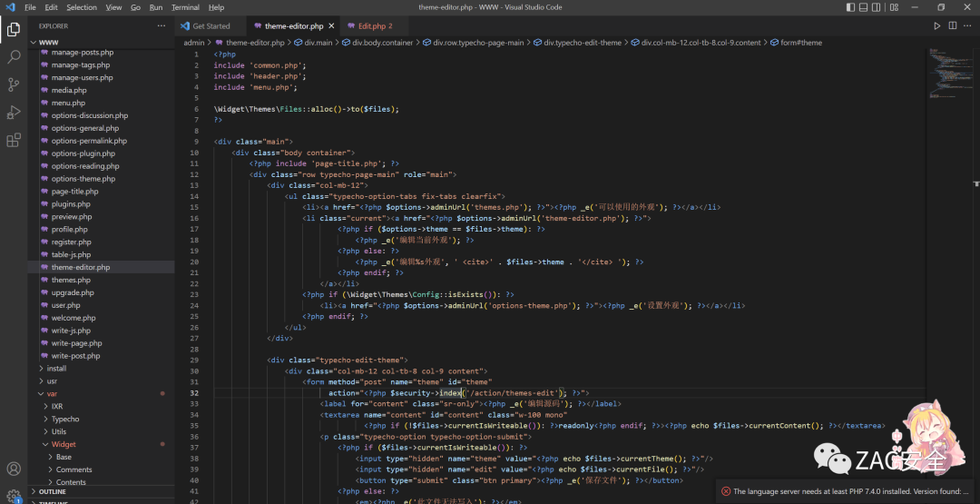Open the Search view in activity bar

14,57
